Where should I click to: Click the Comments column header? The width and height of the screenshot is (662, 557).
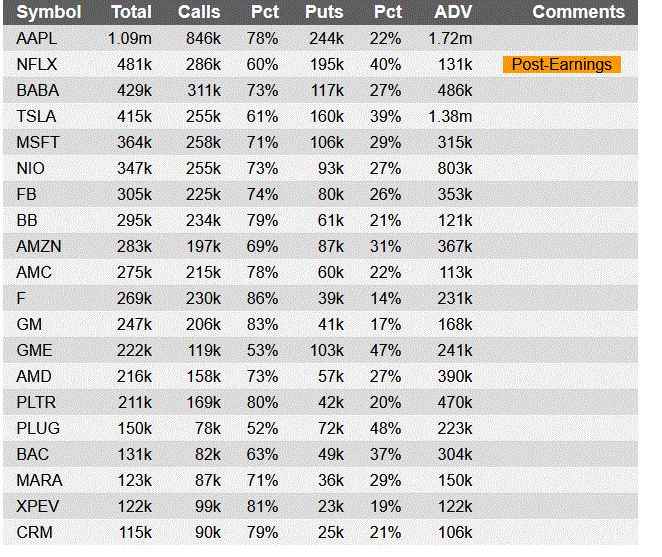[578, 12]
